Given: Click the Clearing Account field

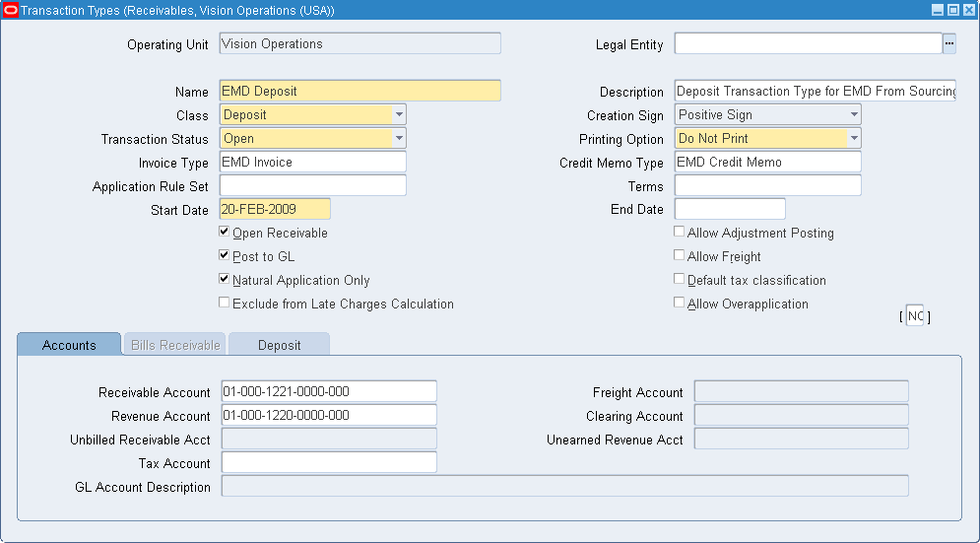Looking at the screenshot, I should pos(802,416).
